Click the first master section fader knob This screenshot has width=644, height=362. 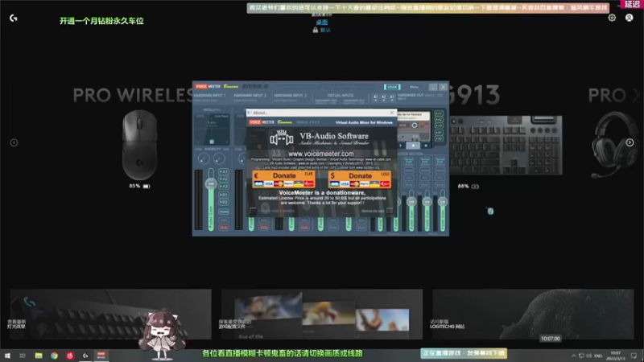(411, 202)
